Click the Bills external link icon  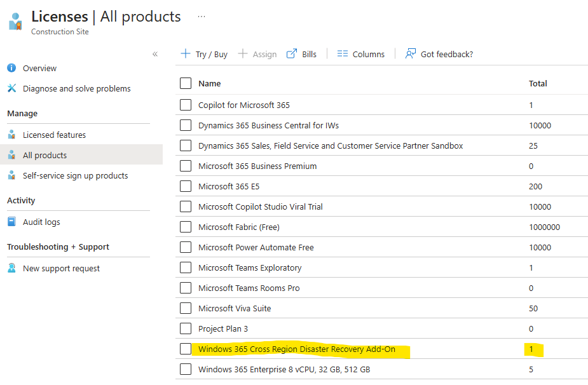[x=292, y=53]
